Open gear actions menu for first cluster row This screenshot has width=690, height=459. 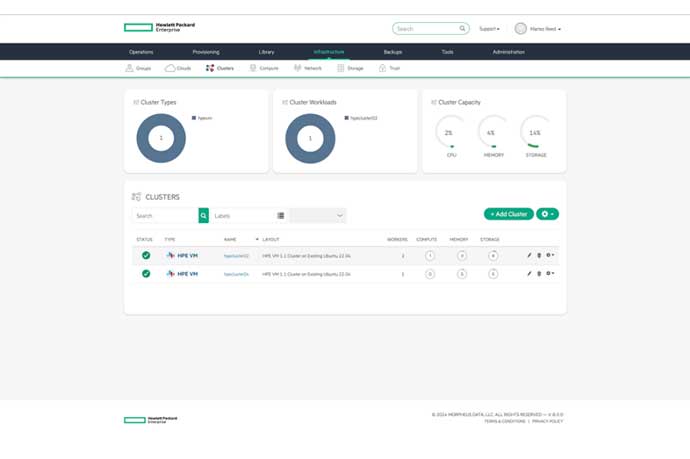[x=550, y=256]
